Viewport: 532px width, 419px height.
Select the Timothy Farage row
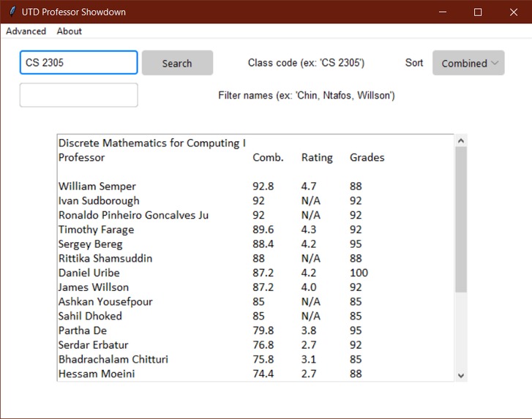coord(255,230)
